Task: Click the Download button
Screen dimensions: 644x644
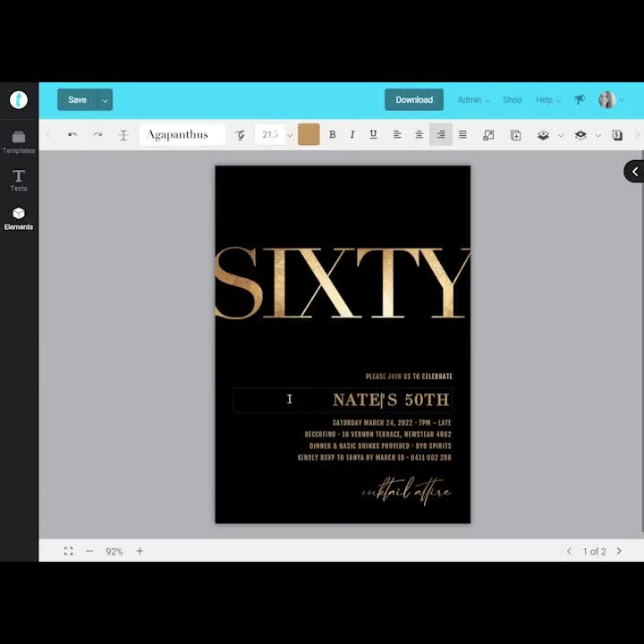Action: [414, 100]
